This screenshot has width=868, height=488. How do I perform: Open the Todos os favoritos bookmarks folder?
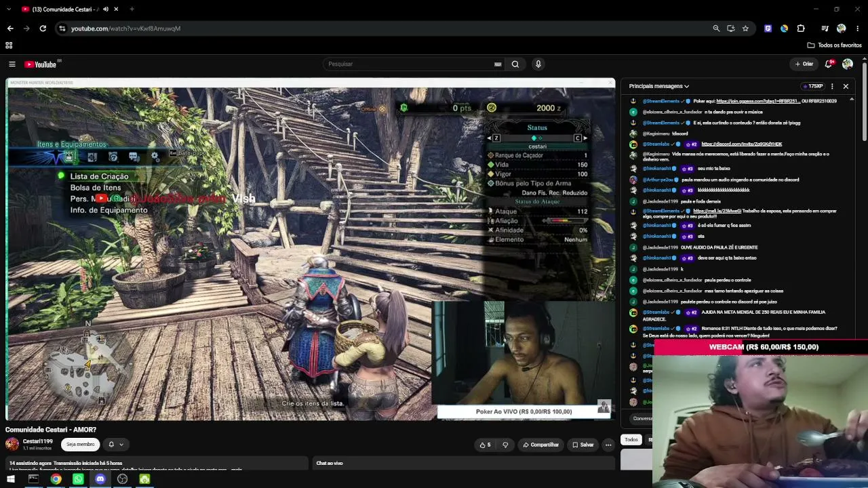[x=835, y=45]
